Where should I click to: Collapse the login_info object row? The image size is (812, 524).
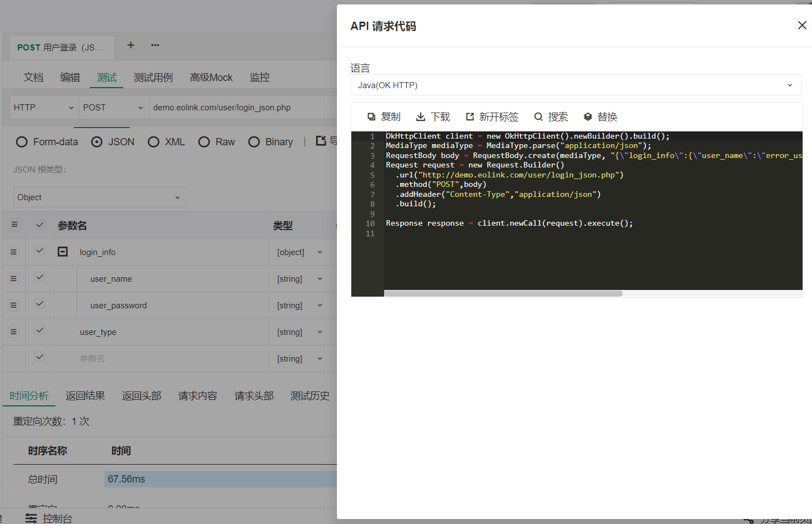63,252
